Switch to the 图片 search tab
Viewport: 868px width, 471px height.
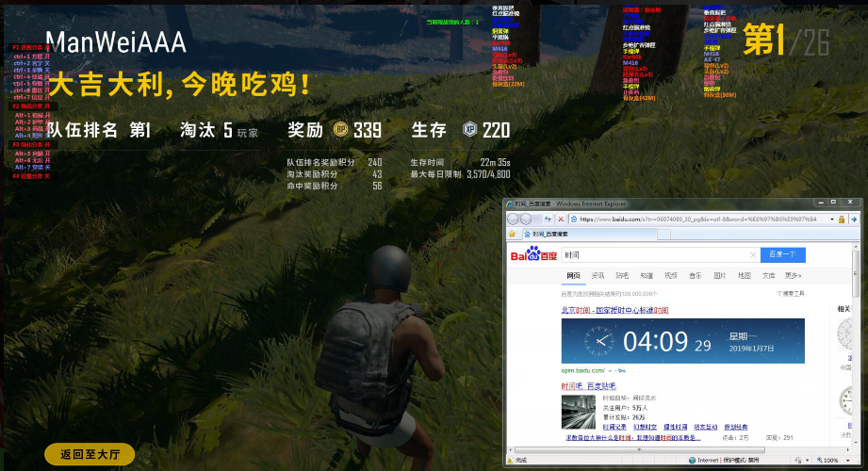click(720, 275)
